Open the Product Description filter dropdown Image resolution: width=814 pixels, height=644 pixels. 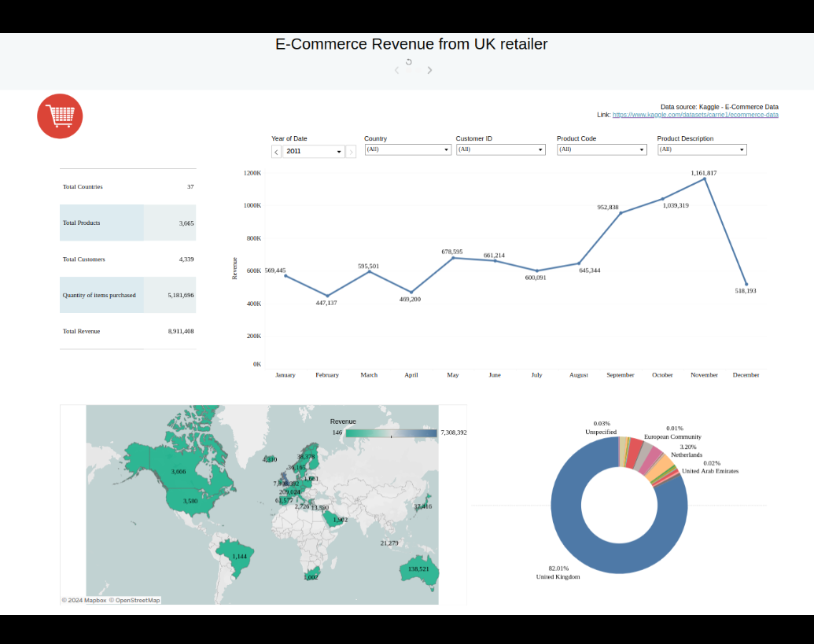[741, 149]
